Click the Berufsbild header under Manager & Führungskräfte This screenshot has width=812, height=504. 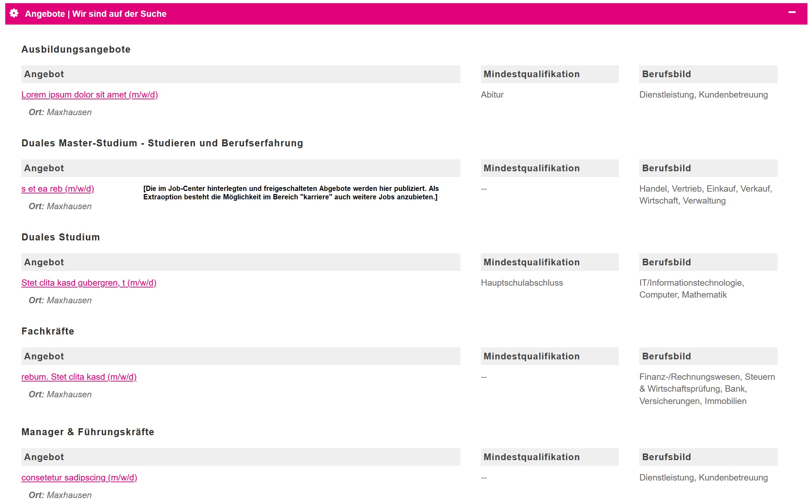(x=666, y=457)
